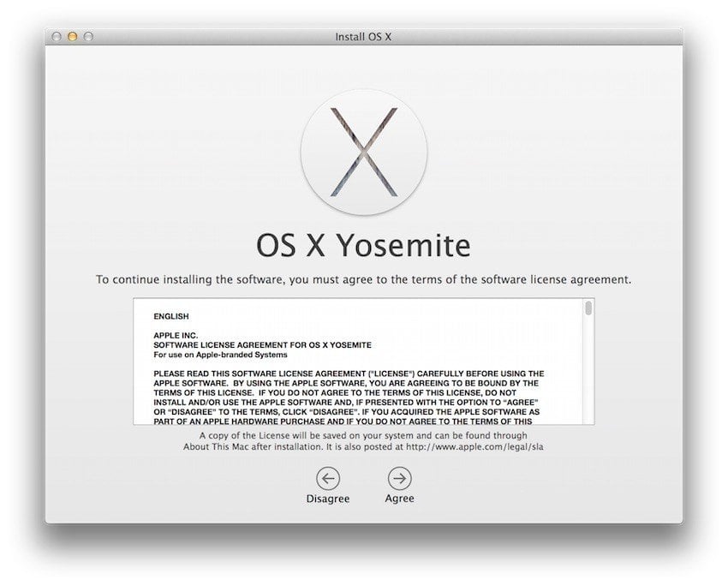Click the Disagree text label

pos(328,499)
